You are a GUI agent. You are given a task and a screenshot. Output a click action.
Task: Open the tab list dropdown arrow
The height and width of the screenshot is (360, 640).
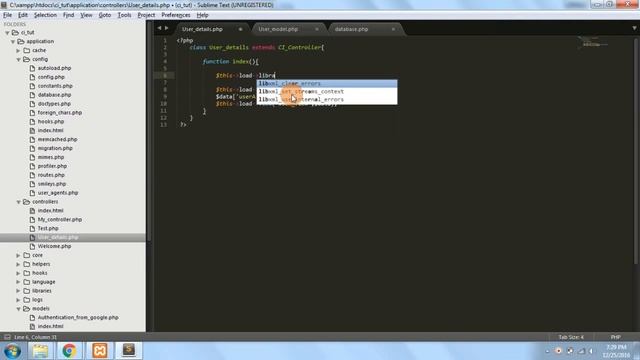pyautogui.click(x=634, y=28)
